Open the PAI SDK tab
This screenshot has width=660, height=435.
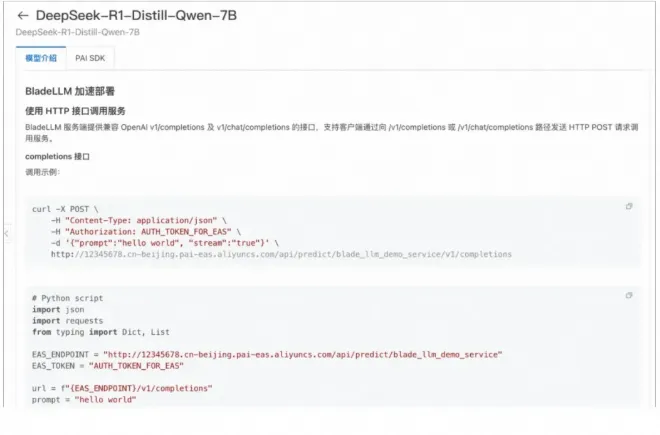[90, 58]
